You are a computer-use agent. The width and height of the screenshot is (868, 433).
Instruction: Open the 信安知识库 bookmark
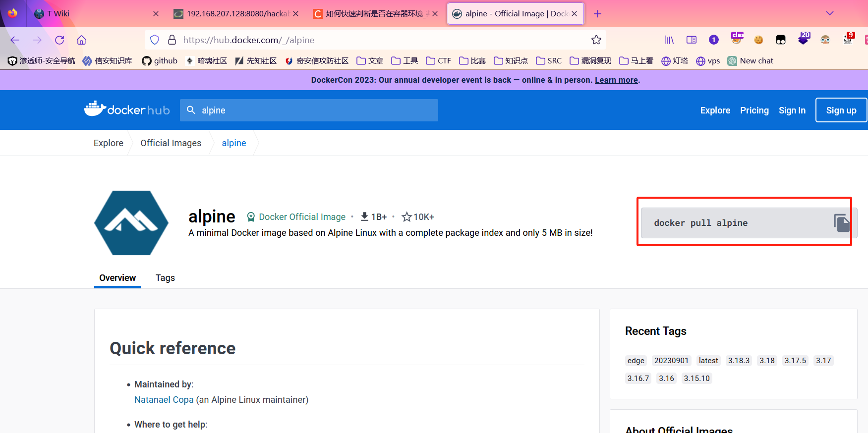pos(108,61)
